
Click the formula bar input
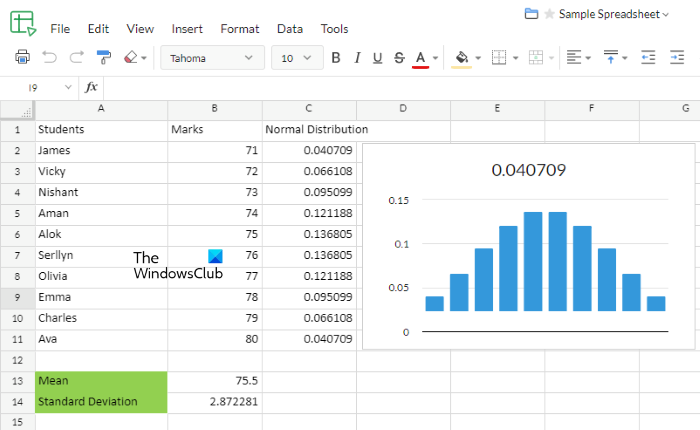[x=402, y=87]
